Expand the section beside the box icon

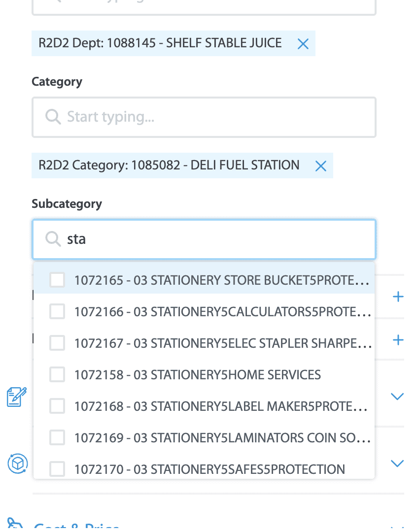point(397,463)
